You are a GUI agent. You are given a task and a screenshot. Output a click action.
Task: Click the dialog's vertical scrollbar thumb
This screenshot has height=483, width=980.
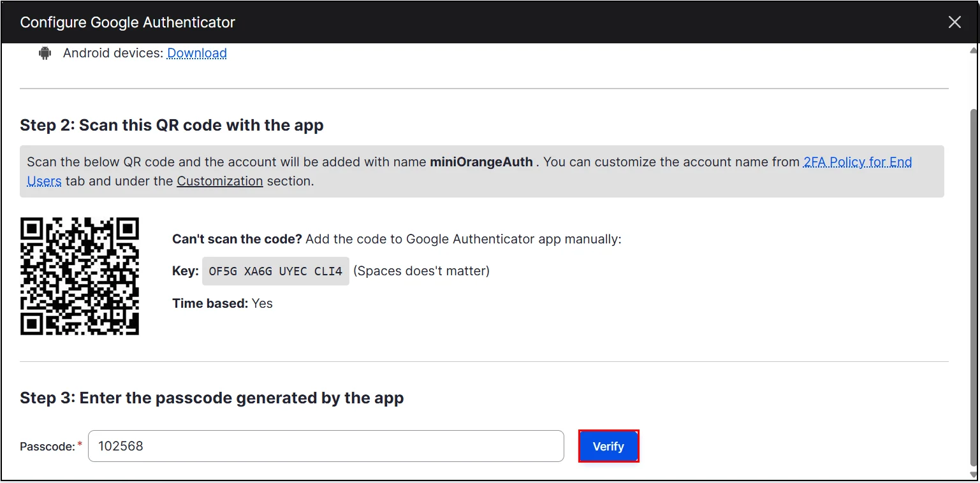coord(974,287)
